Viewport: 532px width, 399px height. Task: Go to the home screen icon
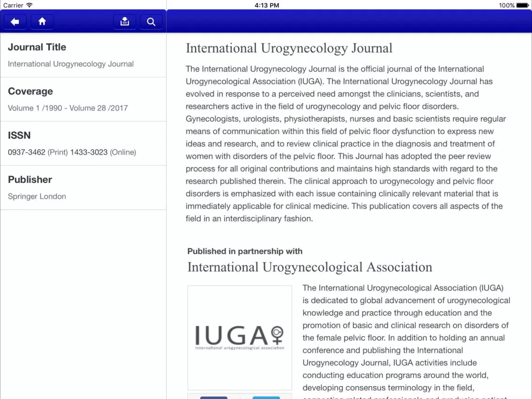click(42, 22)
